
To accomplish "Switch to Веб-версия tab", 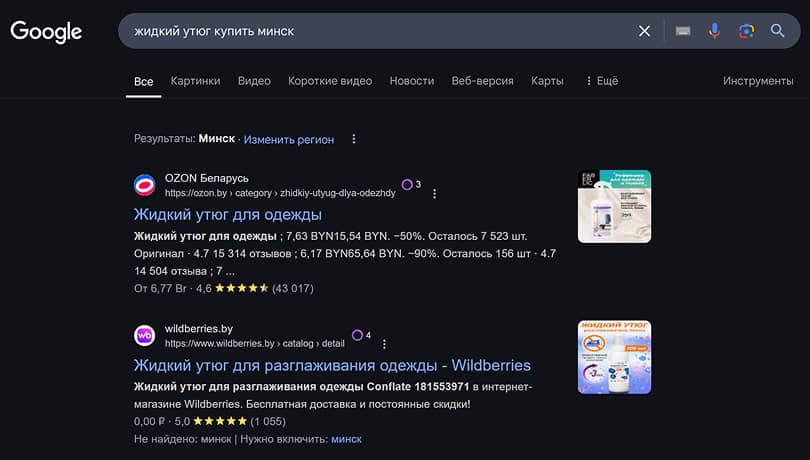I will coord(482,81).
